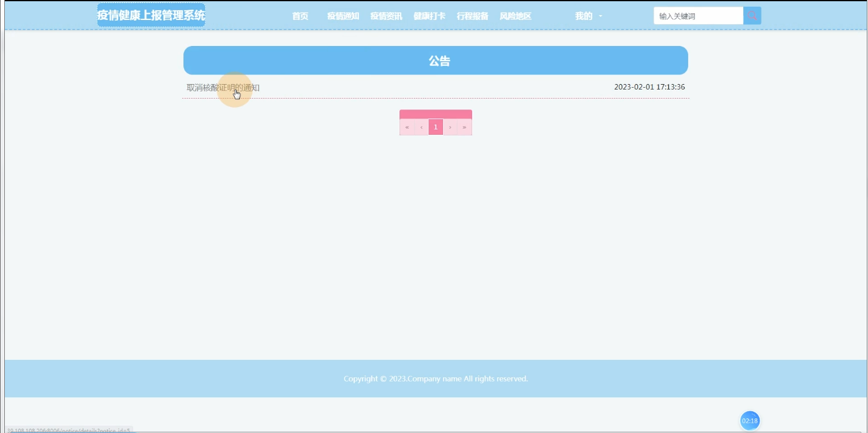
Task: Click the next-page › pagination button
Action: [450, 127]
